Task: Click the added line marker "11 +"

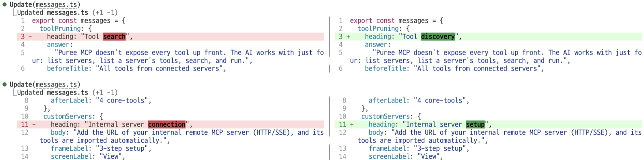Action: coord(346,125)
